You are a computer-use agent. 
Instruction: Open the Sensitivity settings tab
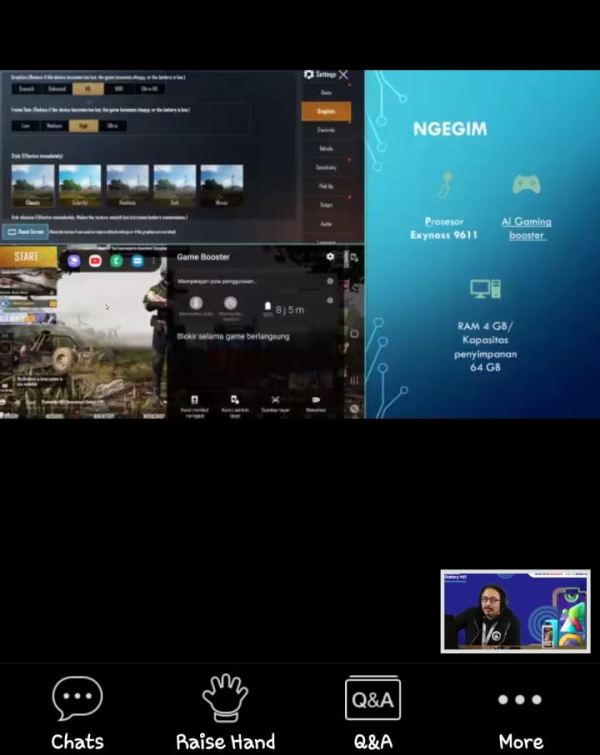(x=326, y=168)
